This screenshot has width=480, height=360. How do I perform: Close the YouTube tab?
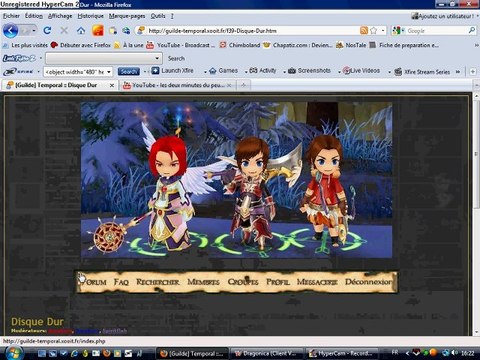(x=229, y=86)
